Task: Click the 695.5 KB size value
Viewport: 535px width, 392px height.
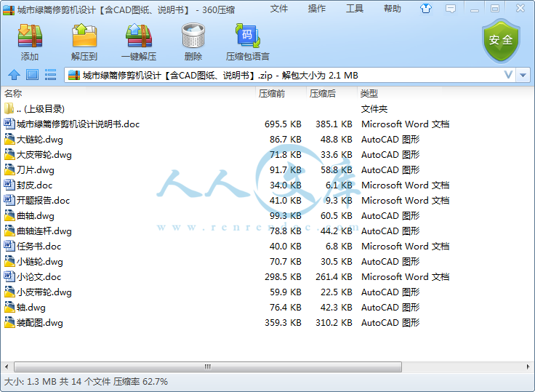Action: pos(283,124)
